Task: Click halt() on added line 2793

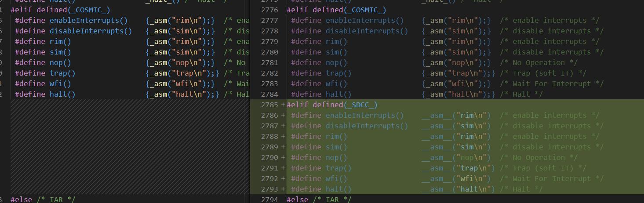Action: 338,189
